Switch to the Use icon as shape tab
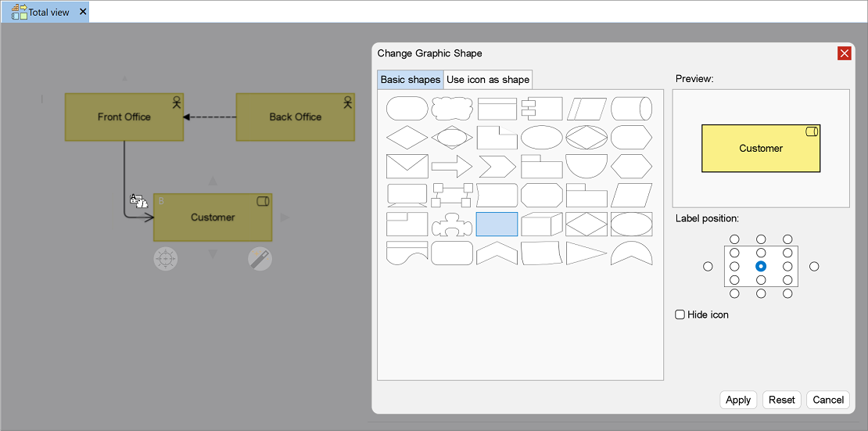 (488, 80)
